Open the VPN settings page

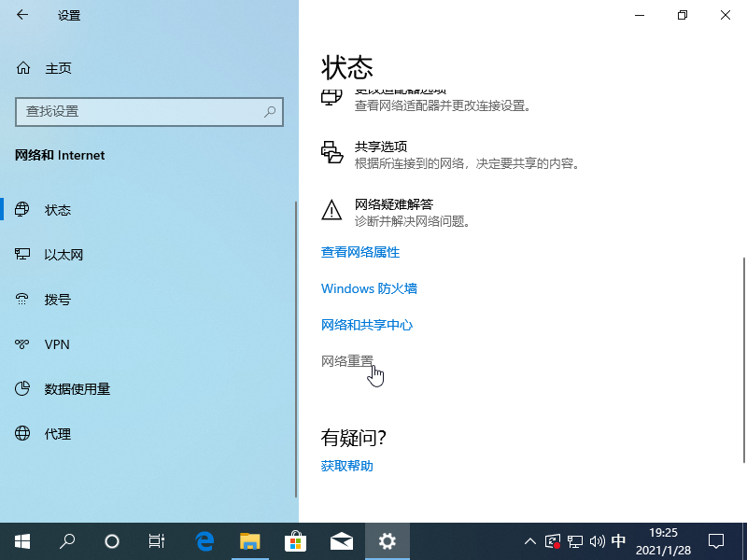point(56,344)
